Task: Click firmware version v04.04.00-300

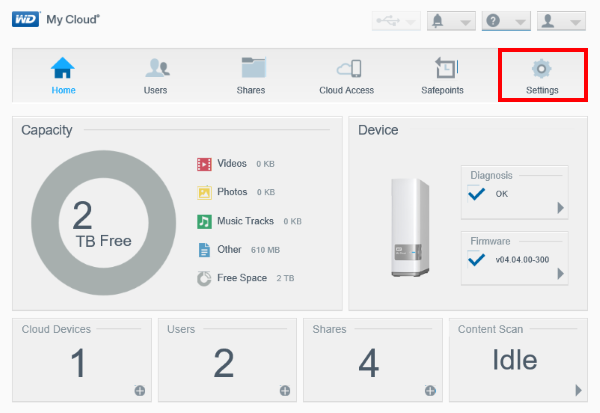Action: (522, 260)
